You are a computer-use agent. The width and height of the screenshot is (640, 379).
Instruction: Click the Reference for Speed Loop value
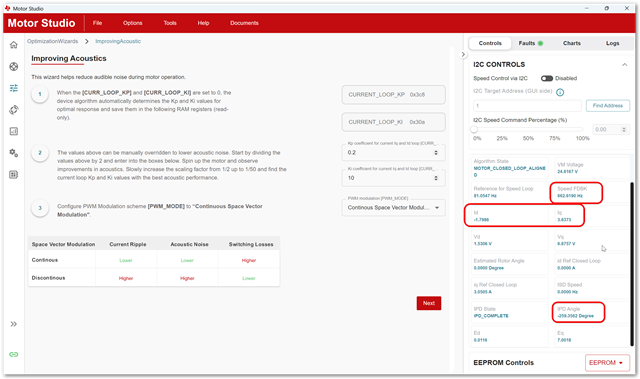[485, 196]
